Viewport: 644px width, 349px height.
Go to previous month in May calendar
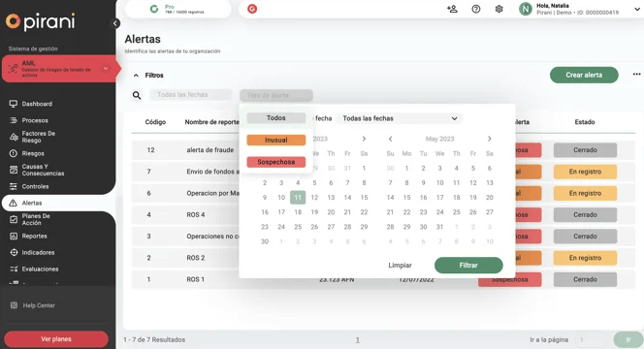[390, 139]
